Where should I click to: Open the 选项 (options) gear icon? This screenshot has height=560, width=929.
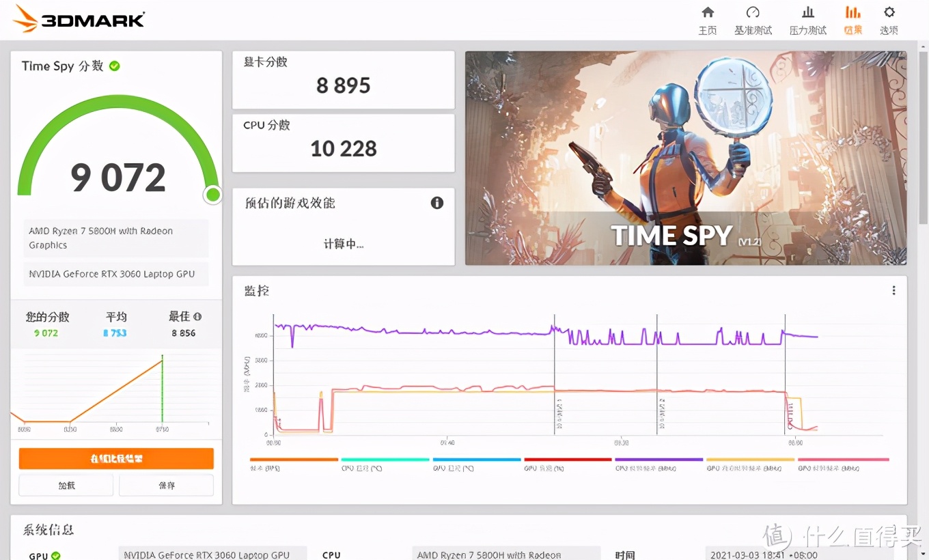(x=889, y=19)
